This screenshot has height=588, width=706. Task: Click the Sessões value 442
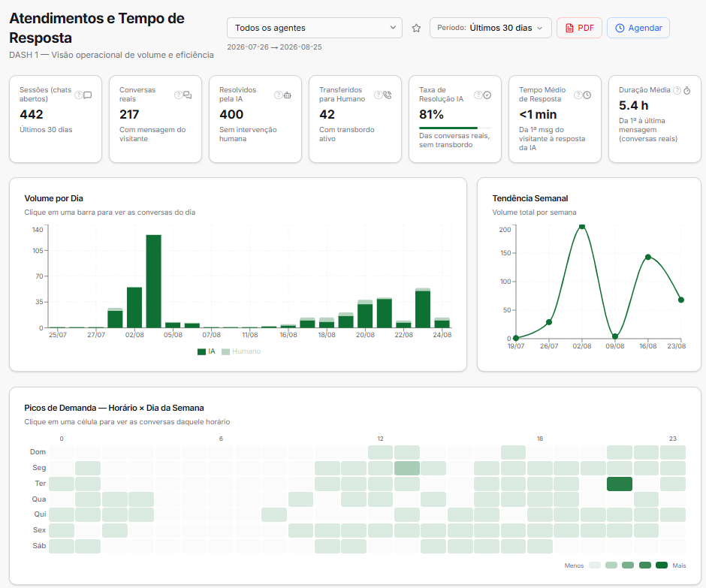tap(32, 115)
